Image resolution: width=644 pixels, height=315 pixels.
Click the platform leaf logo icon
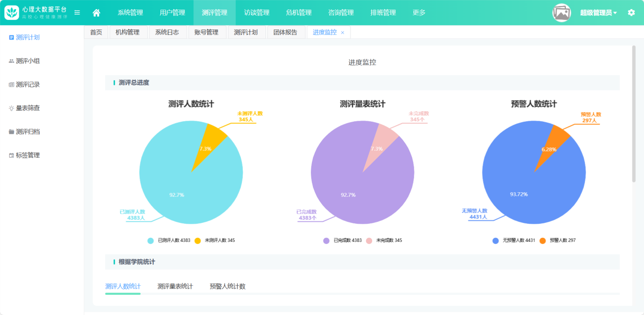12,13
